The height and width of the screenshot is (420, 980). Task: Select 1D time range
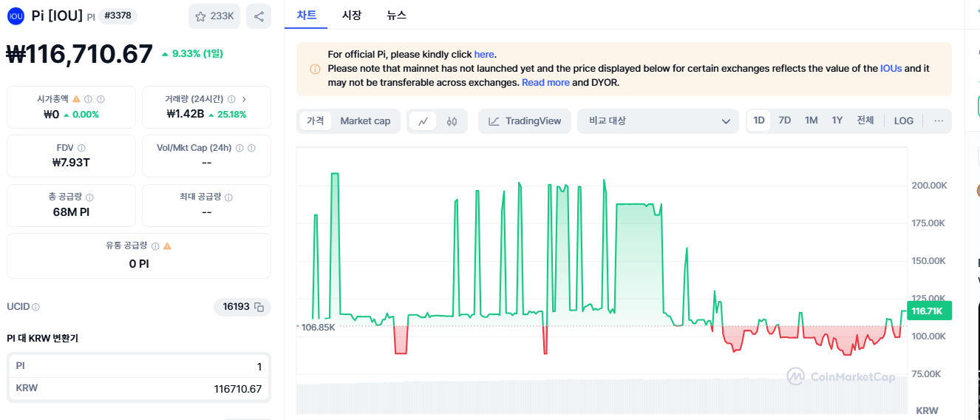(x=759, y=121)
